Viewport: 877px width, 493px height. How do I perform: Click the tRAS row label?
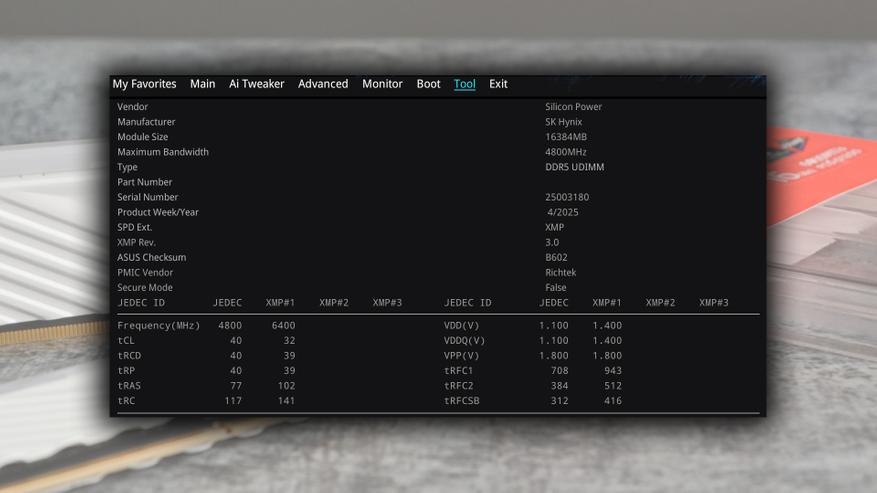pos(129,386)
